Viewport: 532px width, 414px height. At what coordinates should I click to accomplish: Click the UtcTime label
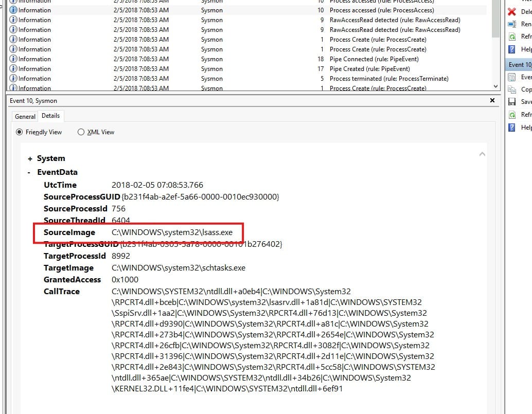coord(60,185)
